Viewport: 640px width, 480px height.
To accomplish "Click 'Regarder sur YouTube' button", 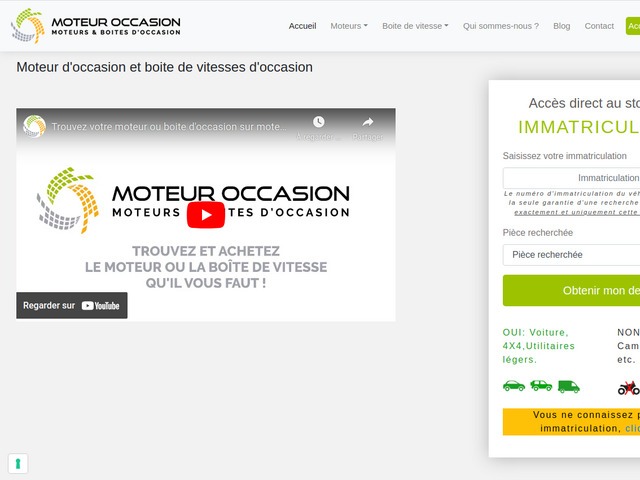I will click(72, 305).
